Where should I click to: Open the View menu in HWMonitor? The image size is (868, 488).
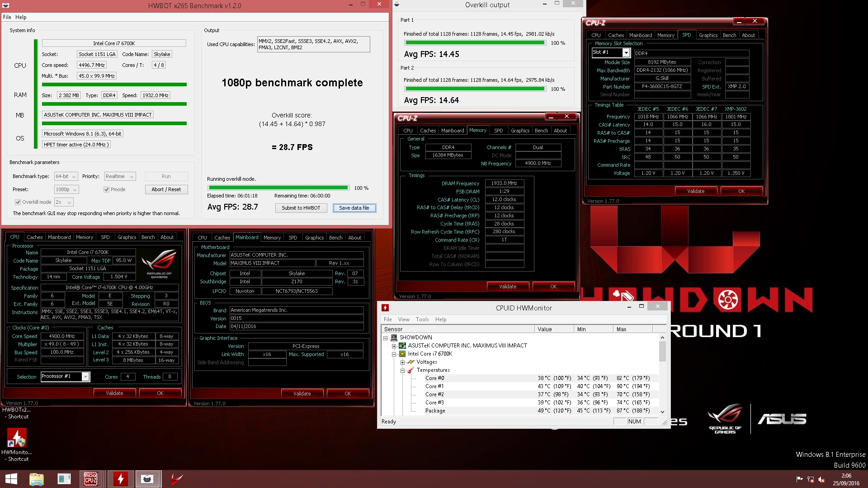point(404,319)
